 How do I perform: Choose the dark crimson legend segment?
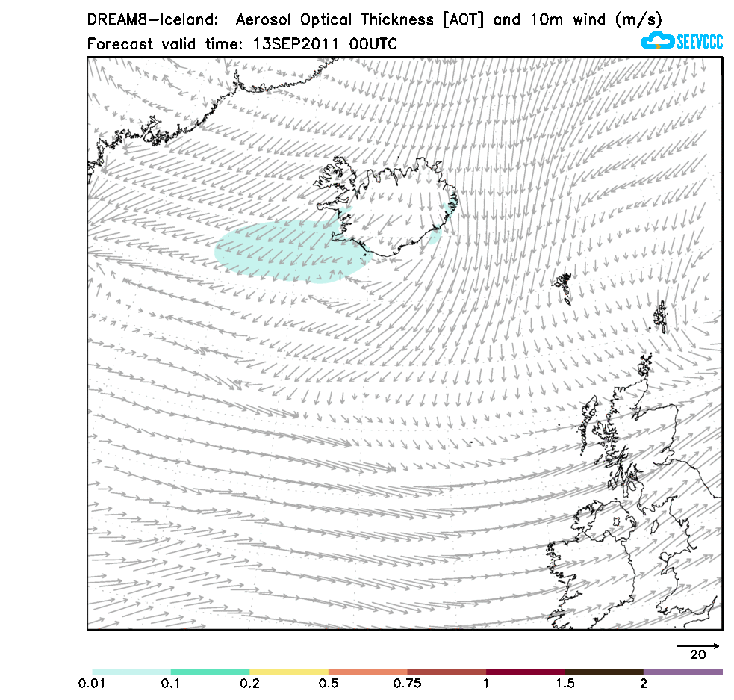click(525, 672)
